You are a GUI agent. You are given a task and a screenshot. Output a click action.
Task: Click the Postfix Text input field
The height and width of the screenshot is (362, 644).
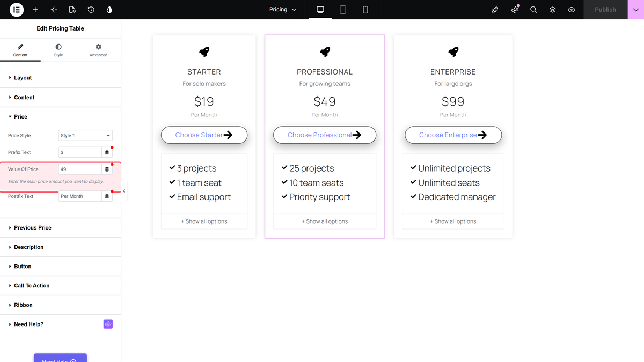pyautogui.click(x=80, y=196)
